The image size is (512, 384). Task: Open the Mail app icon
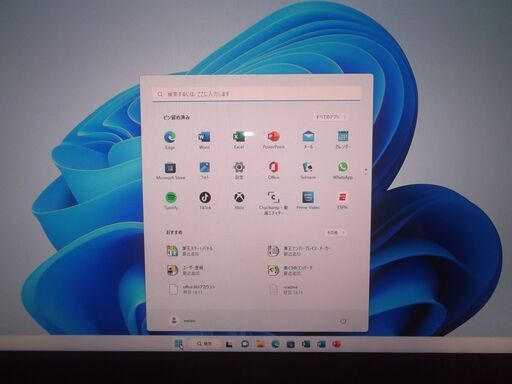pyautogui.click(x=308, y=137)
